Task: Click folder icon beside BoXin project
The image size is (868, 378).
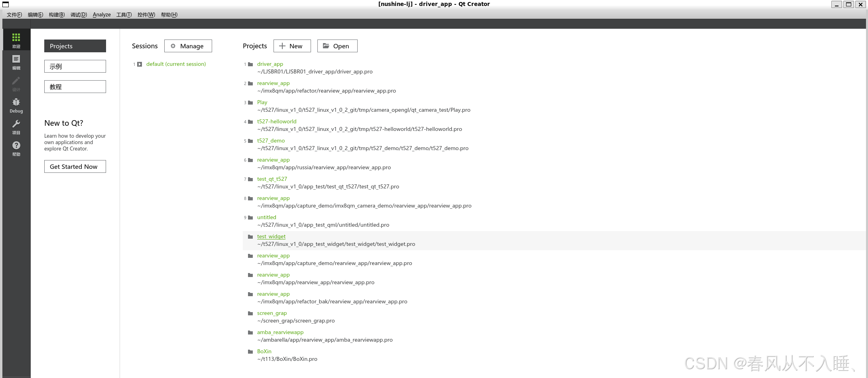Action: pyautogui.click(x=250, y=352)
